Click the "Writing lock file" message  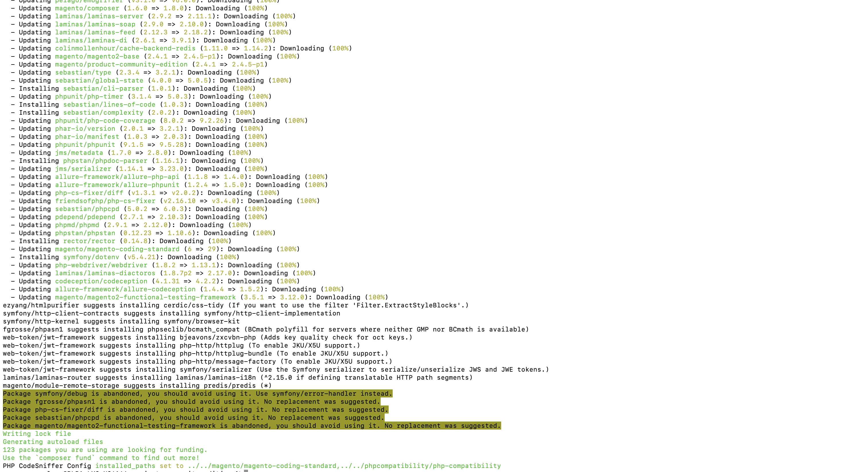(x=37, y=434)
